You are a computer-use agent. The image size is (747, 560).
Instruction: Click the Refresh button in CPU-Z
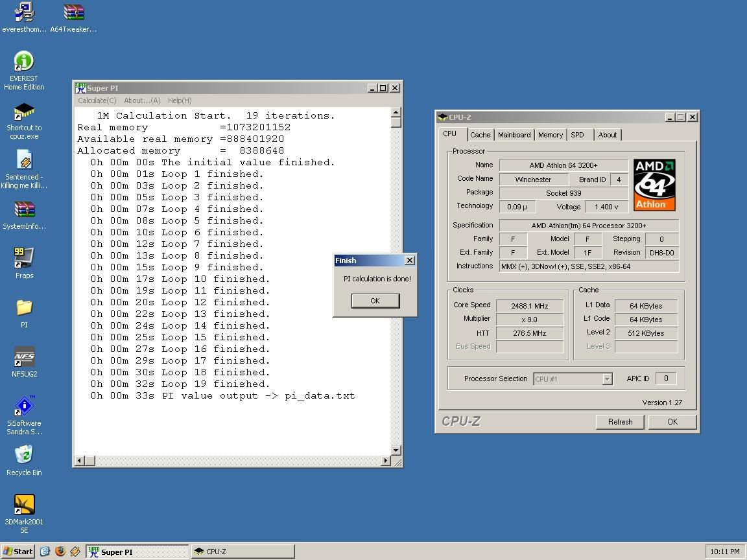621,422
